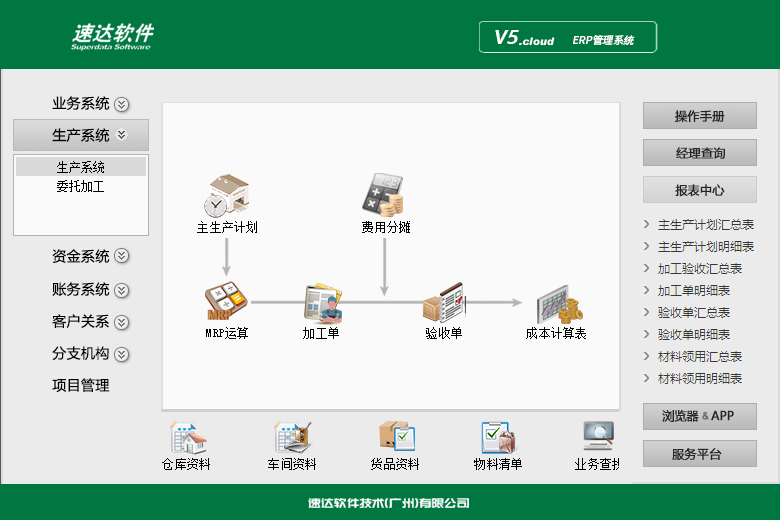Open the 加工单 icon
This screenshot has width=781, height=520.
(x=323, y=303)
